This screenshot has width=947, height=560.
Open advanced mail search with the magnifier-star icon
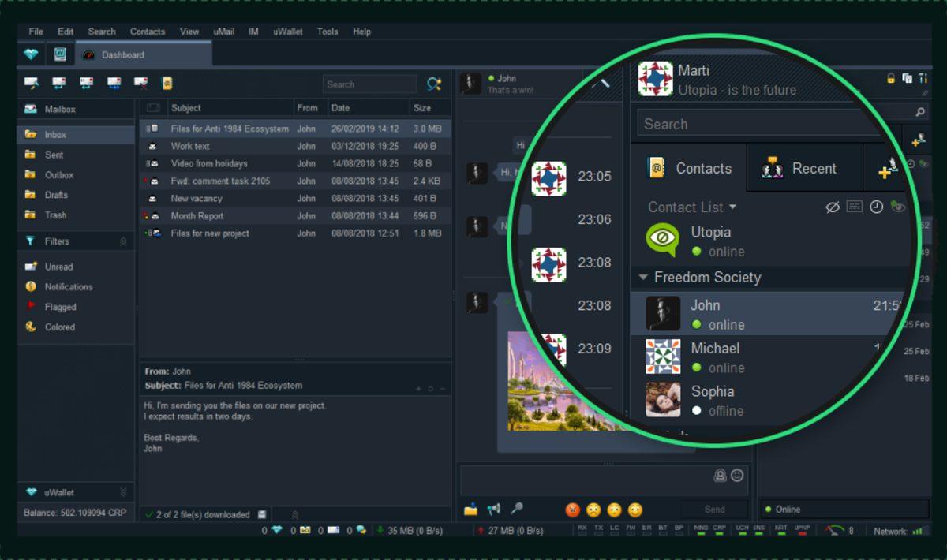tap(432, 83)
